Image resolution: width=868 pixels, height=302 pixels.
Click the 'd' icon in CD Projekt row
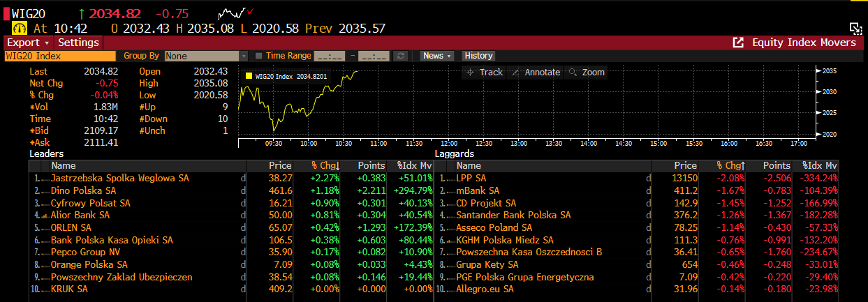click(x=648, y=203)
